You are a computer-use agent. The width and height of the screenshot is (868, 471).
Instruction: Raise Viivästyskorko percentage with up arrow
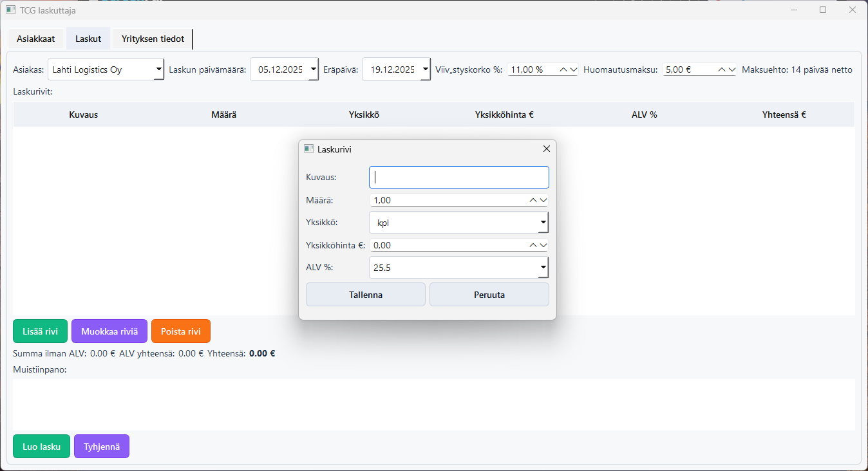(x=563, y=69)
